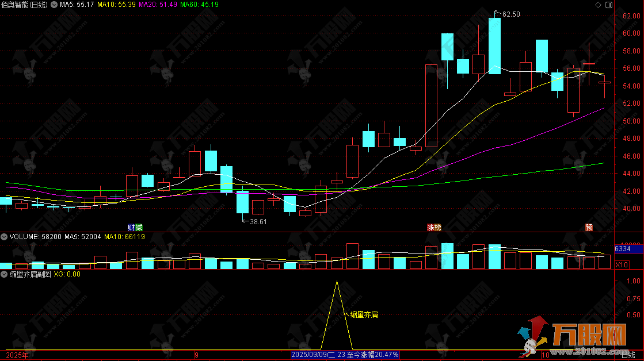
Task: Click the 2025年 year label on time axis
Action: [17, 355]
